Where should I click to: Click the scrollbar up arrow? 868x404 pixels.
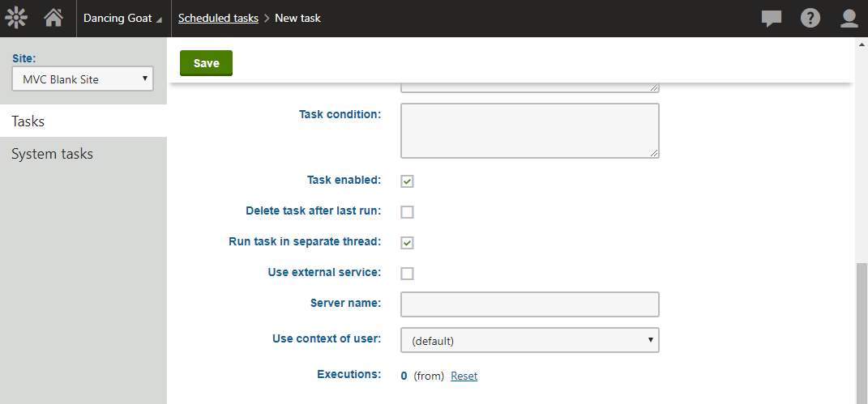click(862, 44)
